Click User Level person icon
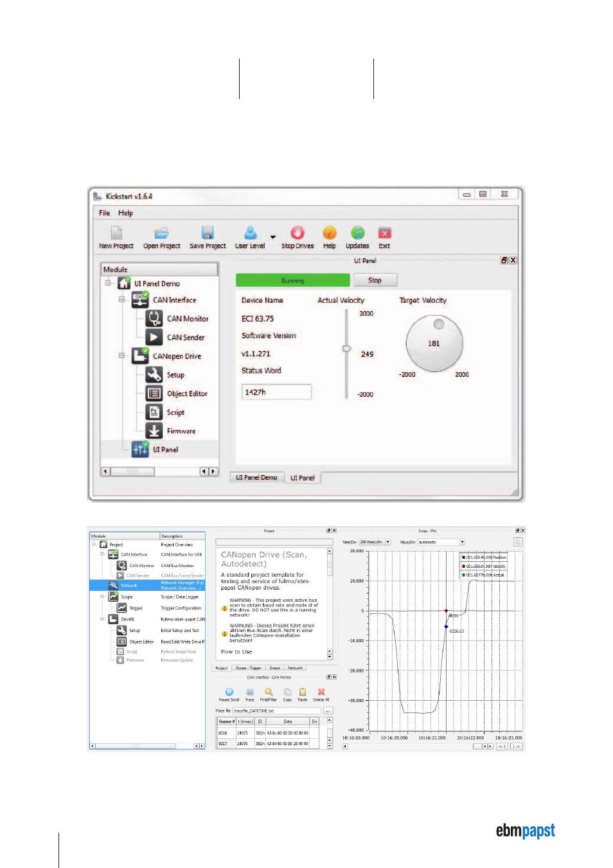The image size is (613, 868). pyautogui.click(x=250, y=233)
